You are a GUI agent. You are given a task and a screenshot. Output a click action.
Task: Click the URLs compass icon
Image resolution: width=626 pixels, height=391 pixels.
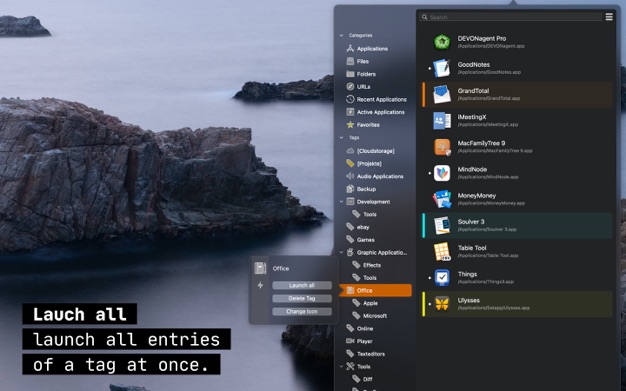pos(350,87)
